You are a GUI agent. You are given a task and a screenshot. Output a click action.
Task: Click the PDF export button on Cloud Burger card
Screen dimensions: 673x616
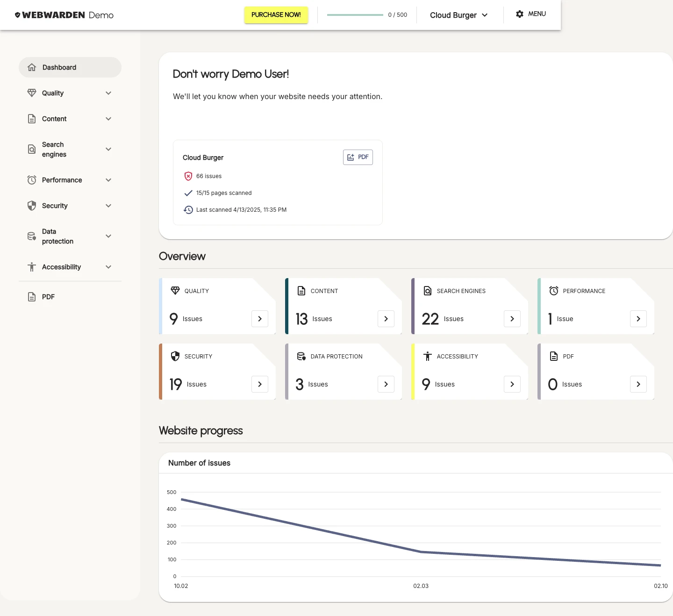coord(358,157)
